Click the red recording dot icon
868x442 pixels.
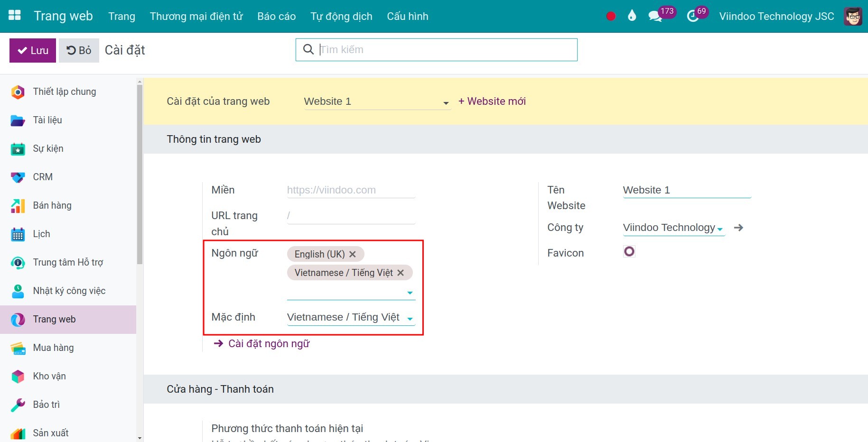point(611,16)
